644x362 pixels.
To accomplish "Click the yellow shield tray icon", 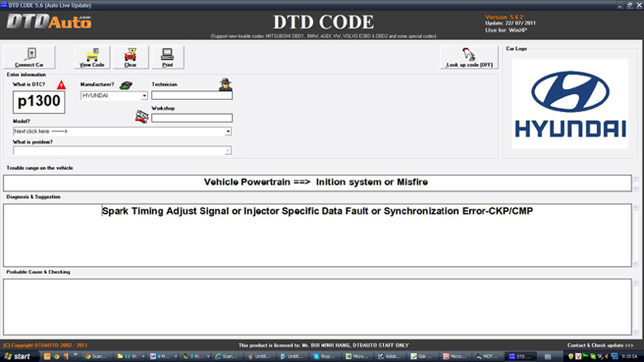I will (571, 356).
